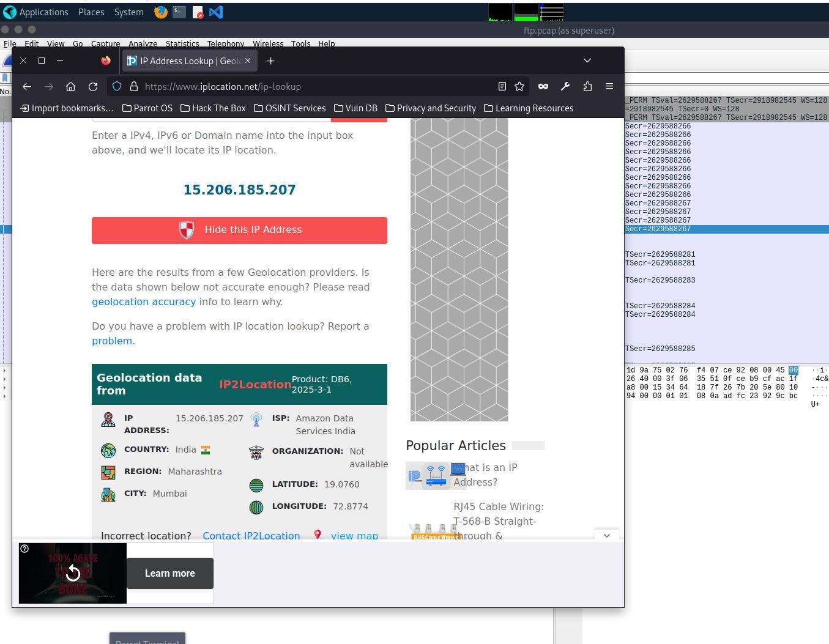829x644 pixels.
Task: Expand the OSINT Services bookmarks folder
Action: [290, 108]
